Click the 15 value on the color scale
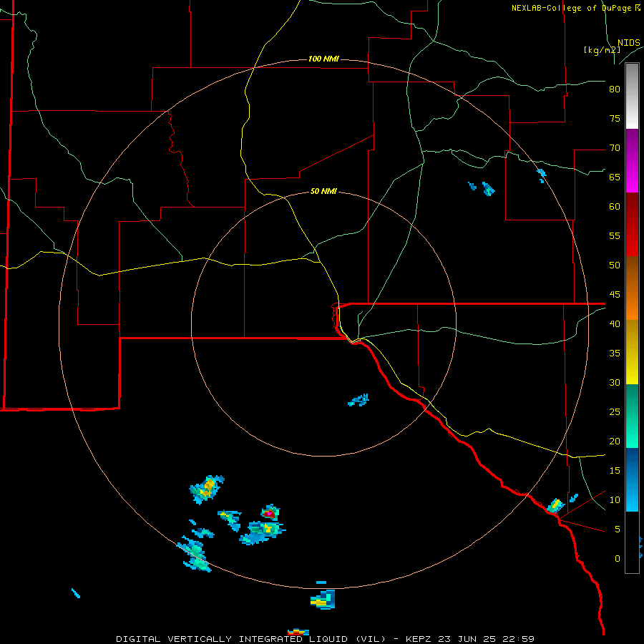This screenshot has width=644, height=644. pos(615,471)
